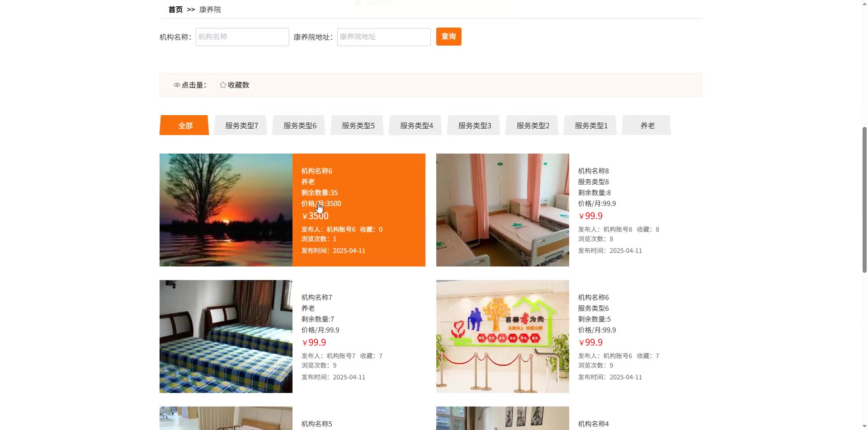The image size is (868, 430).
Task: Switch to the 服务类型7 tab
Action: pos(241,125)
